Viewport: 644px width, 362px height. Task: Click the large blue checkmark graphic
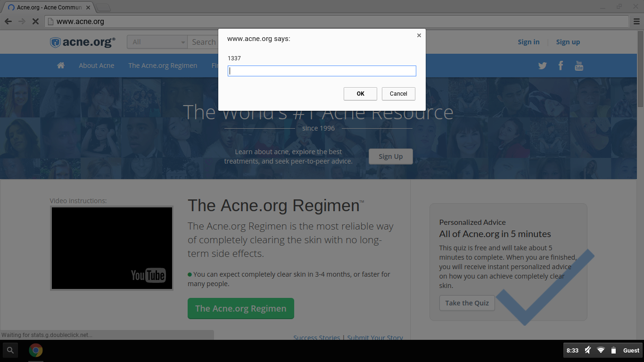tap(545, 287)
